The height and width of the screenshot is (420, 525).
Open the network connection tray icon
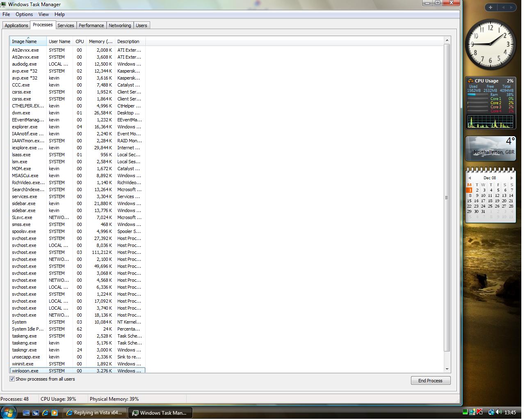[x=491, y=412]
